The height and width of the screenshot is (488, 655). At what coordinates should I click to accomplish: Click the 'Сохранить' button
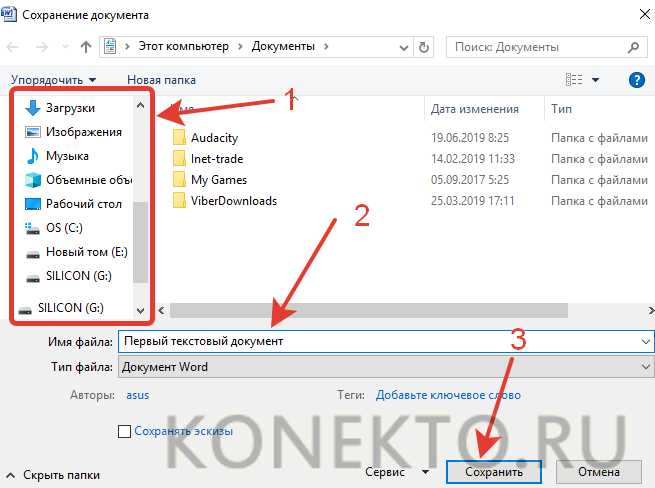coord(494,472)
